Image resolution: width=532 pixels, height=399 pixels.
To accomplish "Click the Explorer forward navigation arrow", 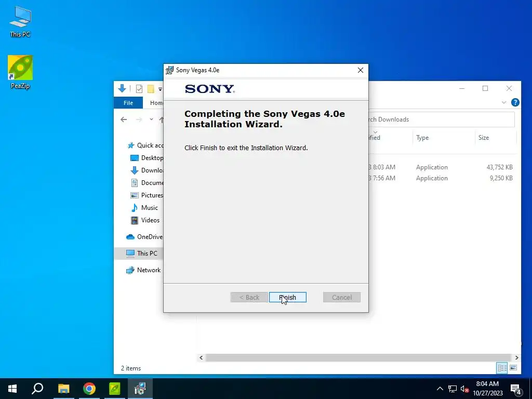I will (x=139, y=119).
